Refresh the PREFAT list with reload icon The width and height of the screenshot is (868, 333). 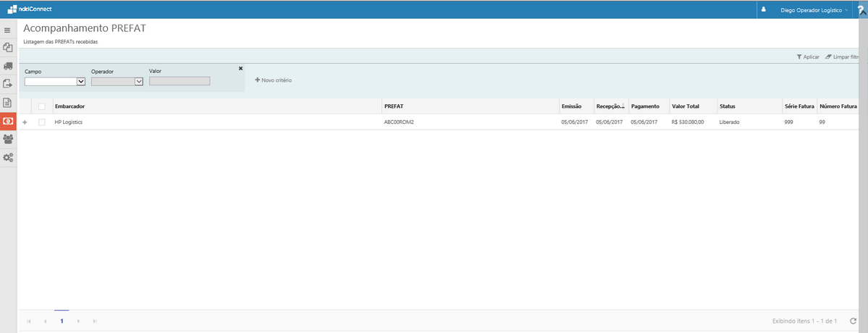[x=854, y=321]
